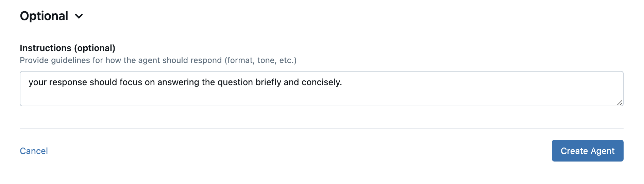The image size is (644, 184).
Task: Place cursor on the word "response" in instructions
Action: tap(68, 82)
